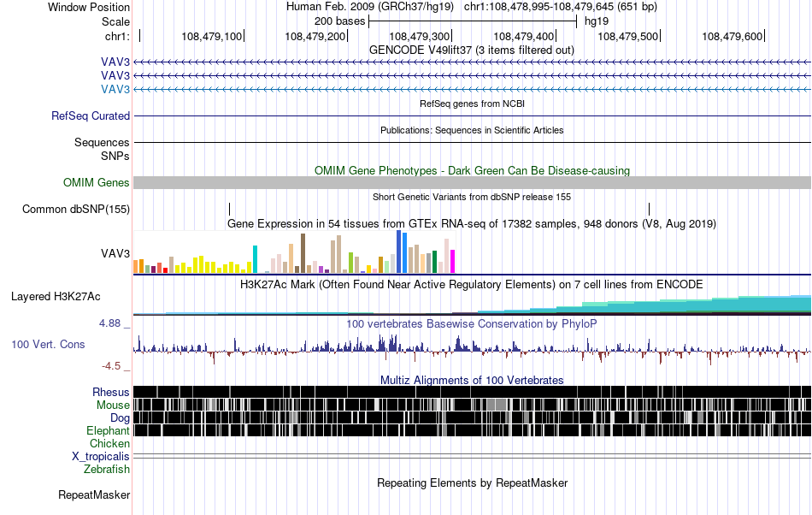Open Repeating Elements by RepeatMasker title
Screen dimensions: 812x515
coord(472,482)
